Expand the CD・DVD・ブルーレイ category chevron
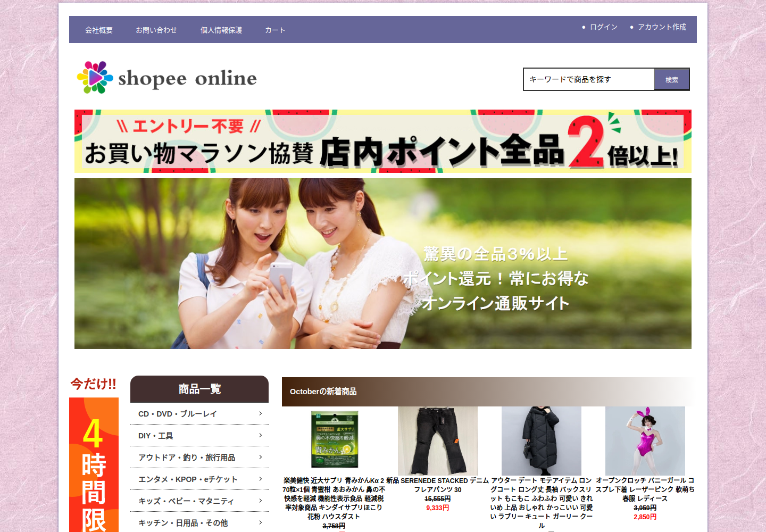This screenshot has height=532, width=766. 260,413
